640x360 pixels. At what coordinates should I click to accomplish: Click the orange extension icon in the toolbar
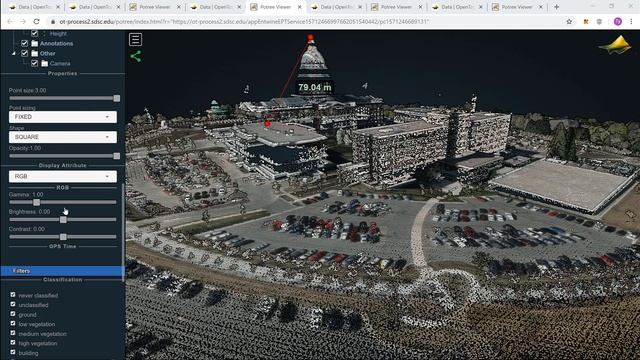586,22
